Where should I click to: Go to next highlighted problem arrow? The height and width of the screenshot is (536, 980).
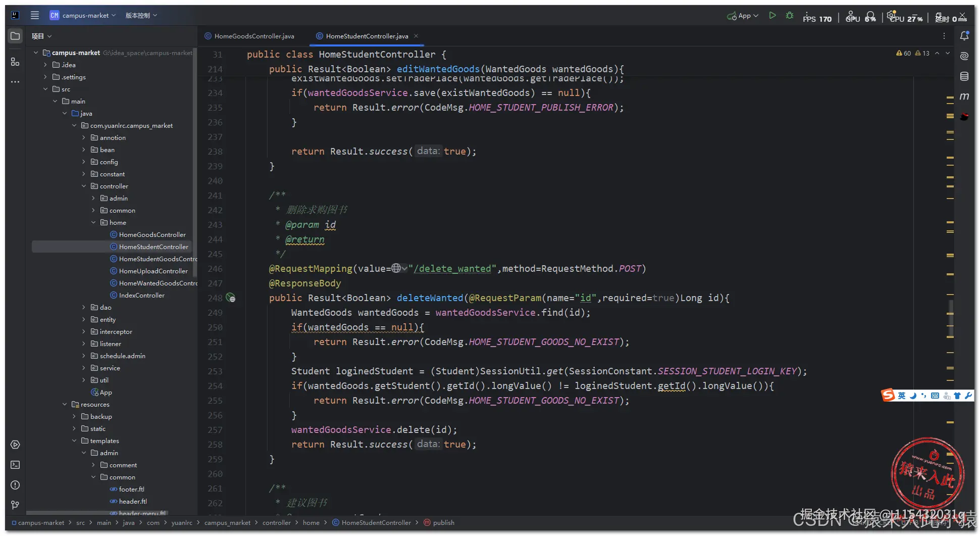click(x=948, y=53)
